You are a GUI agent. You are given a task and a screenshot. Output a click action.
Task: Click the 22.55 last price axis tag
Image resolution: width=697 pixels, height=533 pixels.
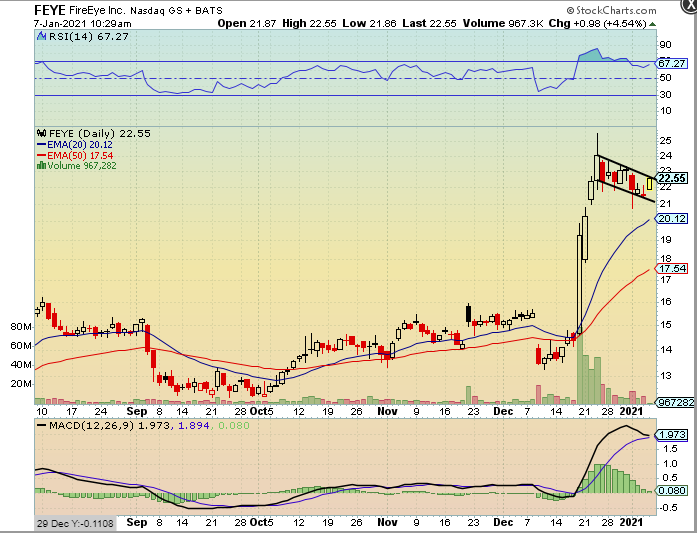(x=672, y=179)
